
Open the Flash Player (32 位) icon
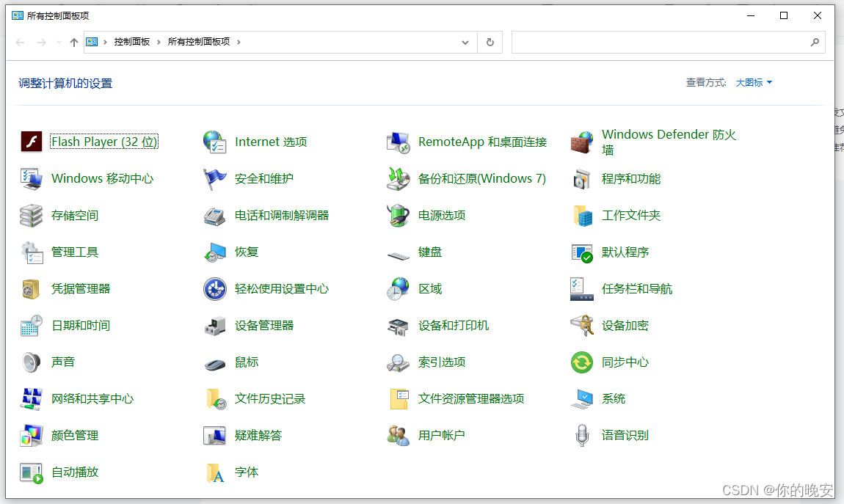click(32, 142)
